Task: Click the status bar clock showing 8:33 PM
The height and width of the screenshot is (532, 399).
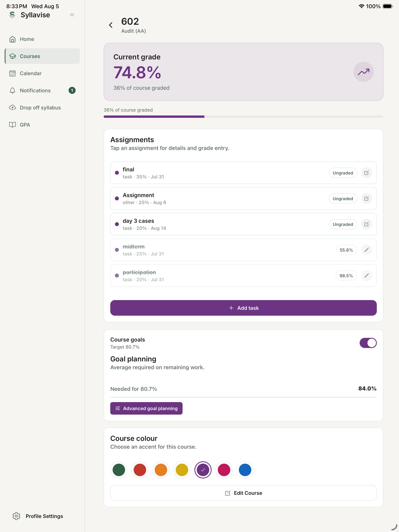Action: coord(17,6)
